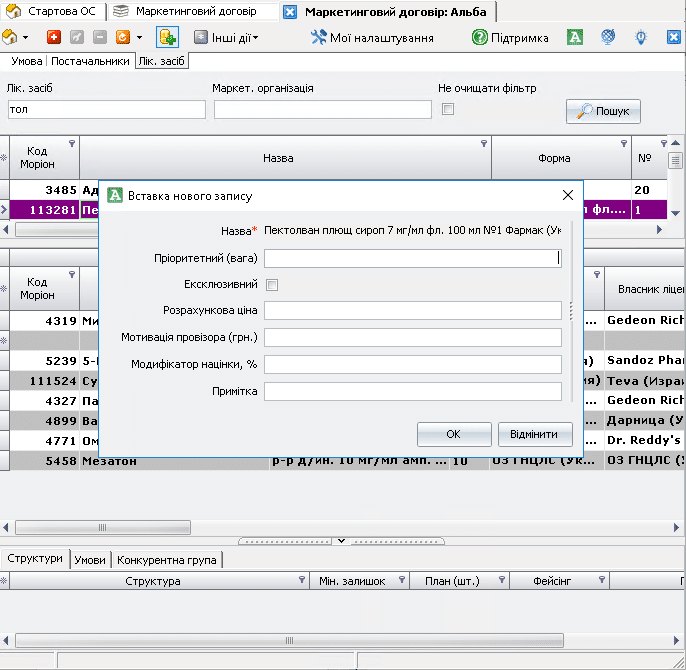Click the green A application icon

pyautogui.click(x=574, y=38)
